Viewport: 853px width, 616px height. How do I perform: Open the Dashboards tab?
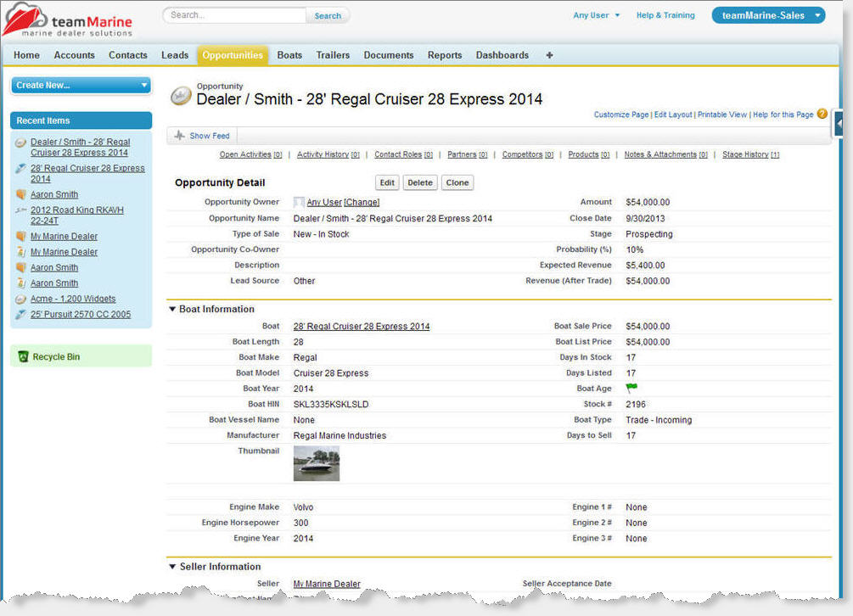coord(502,55)
